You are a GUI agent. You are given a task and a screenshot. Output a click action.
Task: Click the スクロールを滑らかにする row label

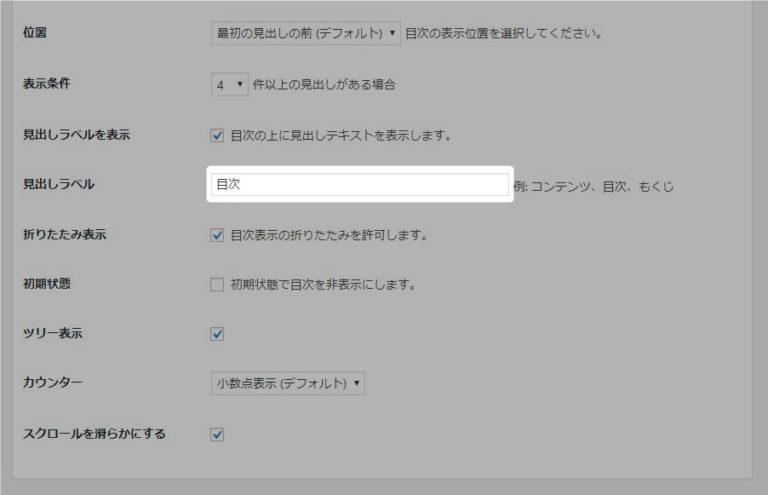(94, 434)
